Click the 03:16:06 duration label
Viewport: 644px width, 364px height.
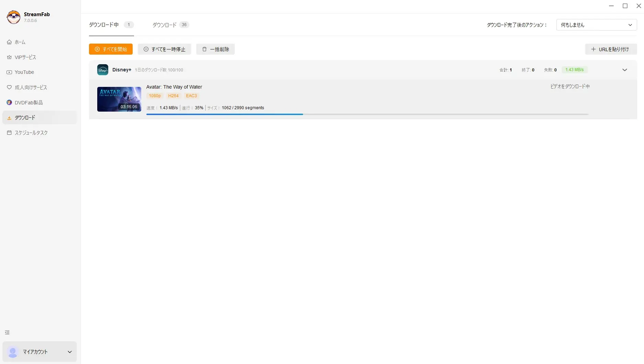(129, 107)
